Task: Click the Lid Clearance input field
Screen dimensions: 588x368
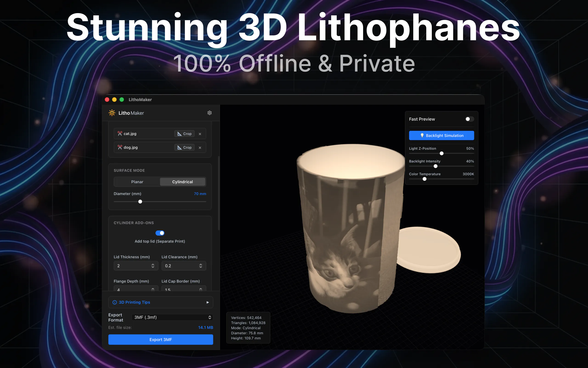Action: coord(184,266)
